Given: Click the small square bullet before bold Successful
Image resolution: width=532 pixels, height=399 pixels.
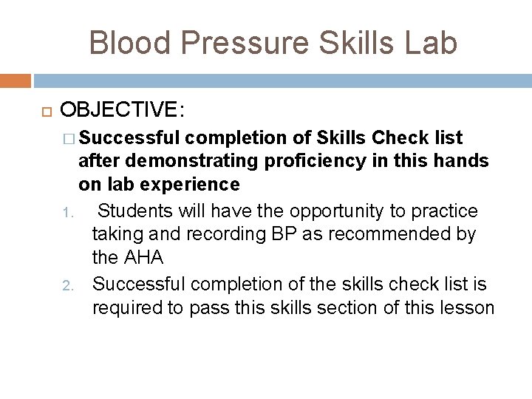Looking at the screenshot, I should (69, 138).
